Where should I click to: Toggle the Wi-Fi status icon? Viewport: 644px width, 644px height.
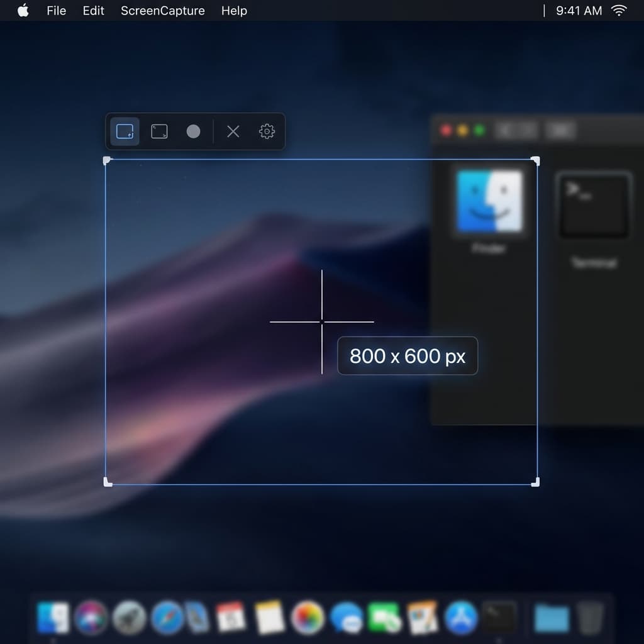pyautogui.click(x=619, y=10)
